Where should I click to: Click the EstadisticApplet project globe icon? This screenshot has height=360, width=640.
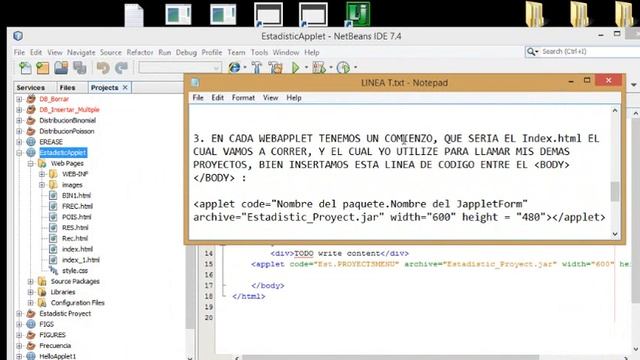(x=31, y=153)
